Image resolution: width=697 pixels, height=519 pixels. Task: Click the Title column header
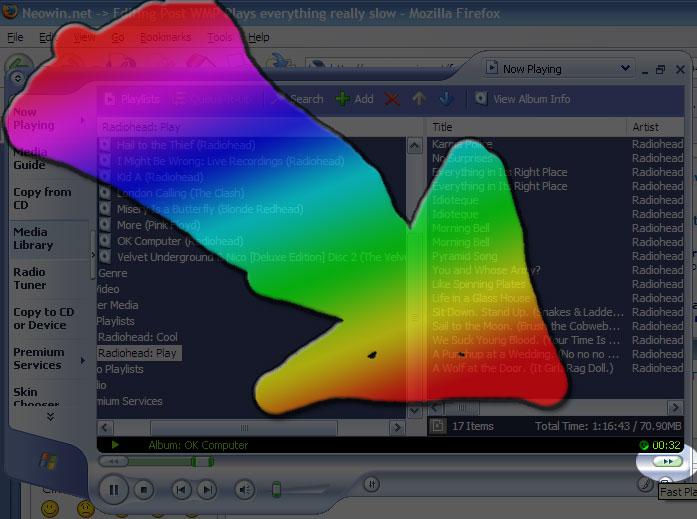pos(527,127)
